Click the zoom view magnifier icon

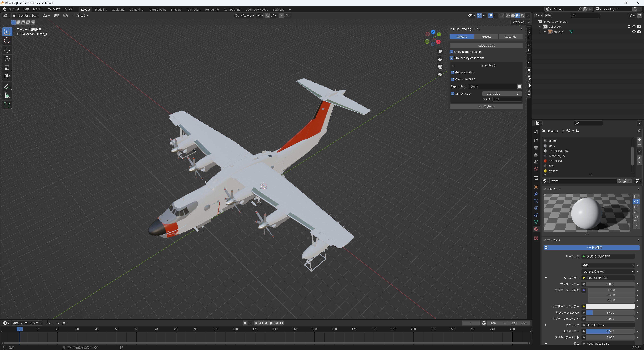coord(440,52)
